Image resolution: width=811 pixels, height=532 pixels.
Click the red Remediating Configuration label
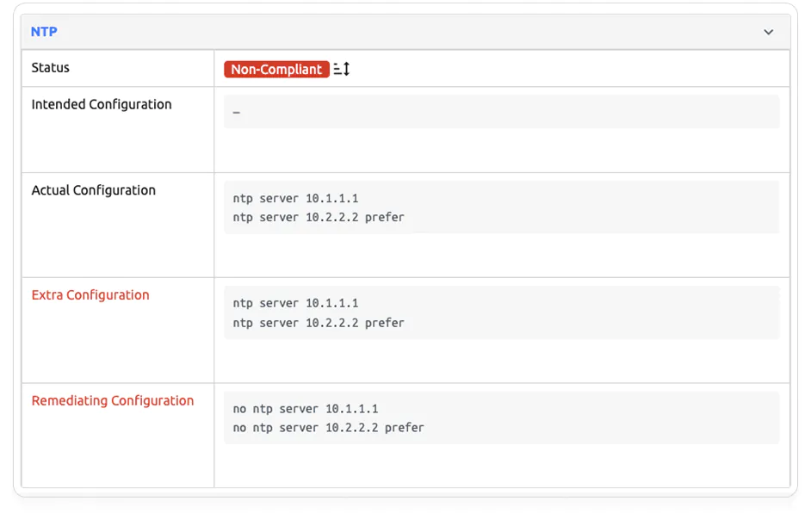point(113,401)
